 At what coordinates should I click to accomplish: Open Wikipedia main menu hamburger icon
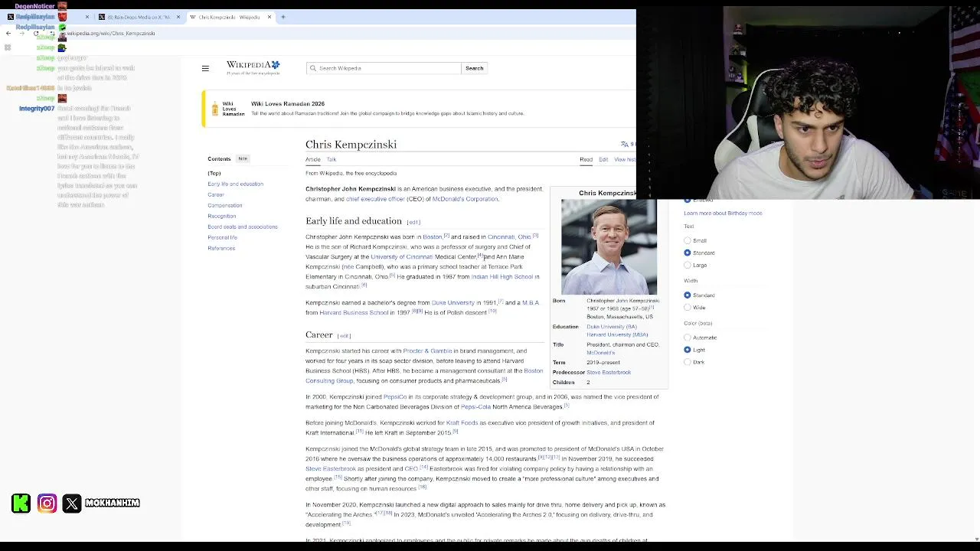pyautogui.click(x=205, y=69)
